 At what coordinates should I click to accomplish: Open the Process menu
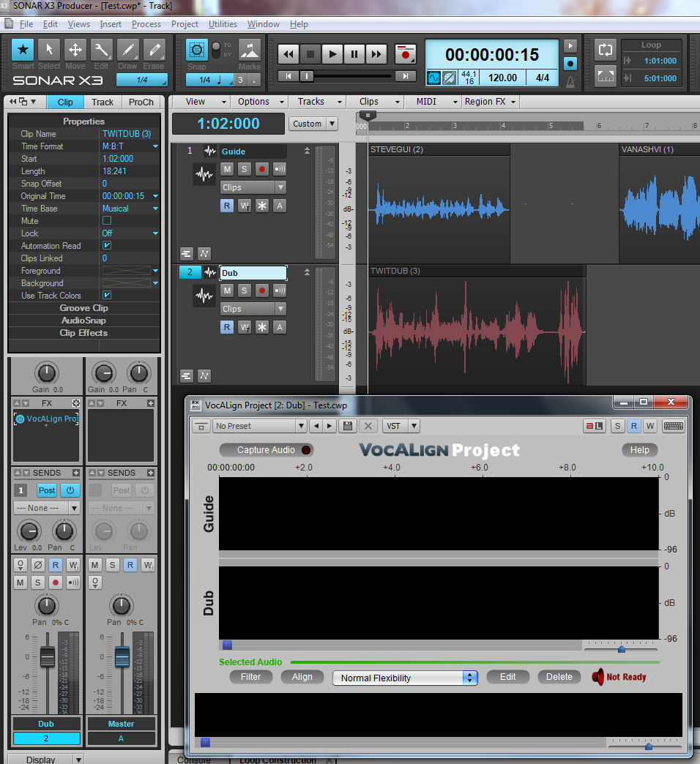click(146, 24)
